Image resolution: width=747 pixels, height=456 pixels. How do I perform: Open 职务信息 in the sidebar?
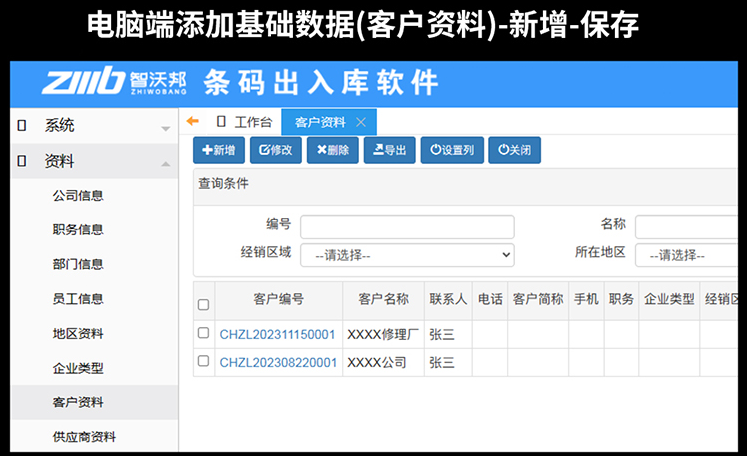(78, 229)
